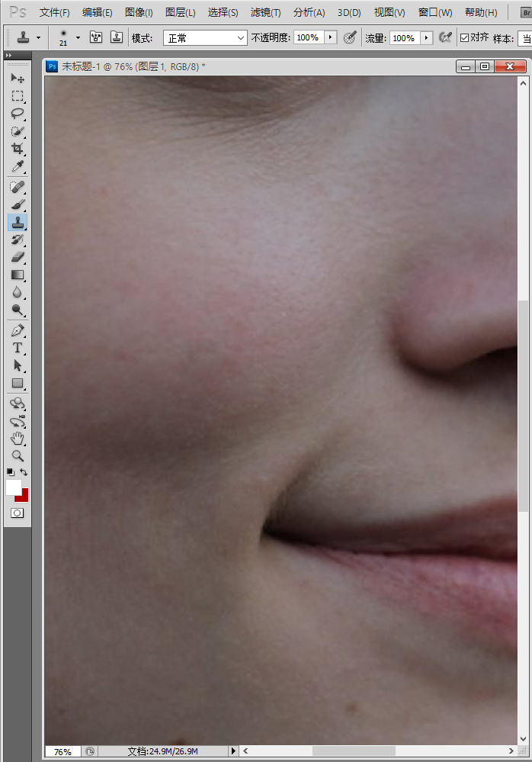Open the Image menu
The height and width of the screenshot is (762, 532).
click(139, 13)
